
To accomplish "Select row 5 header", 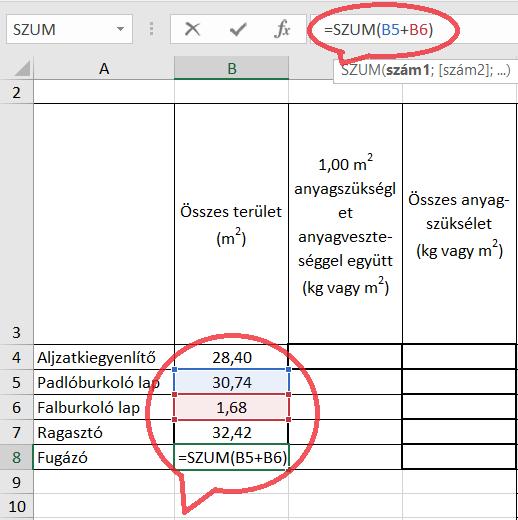I will 17,382.
